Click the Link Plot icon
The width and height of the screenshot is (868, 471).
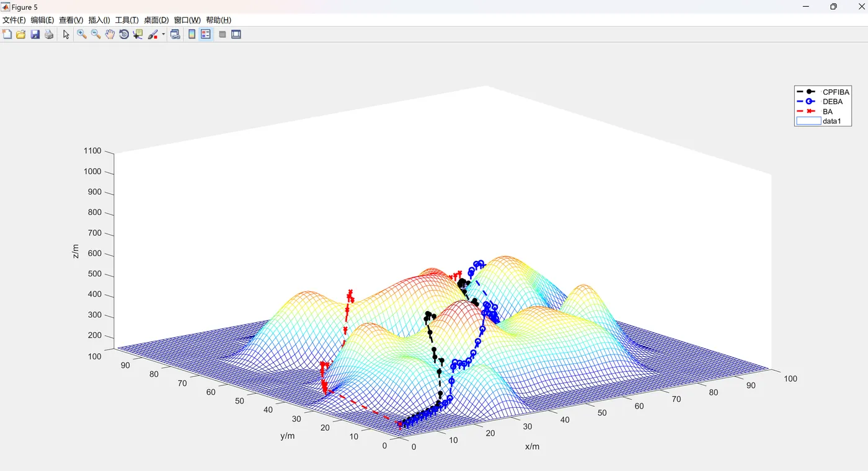point(175,35)
